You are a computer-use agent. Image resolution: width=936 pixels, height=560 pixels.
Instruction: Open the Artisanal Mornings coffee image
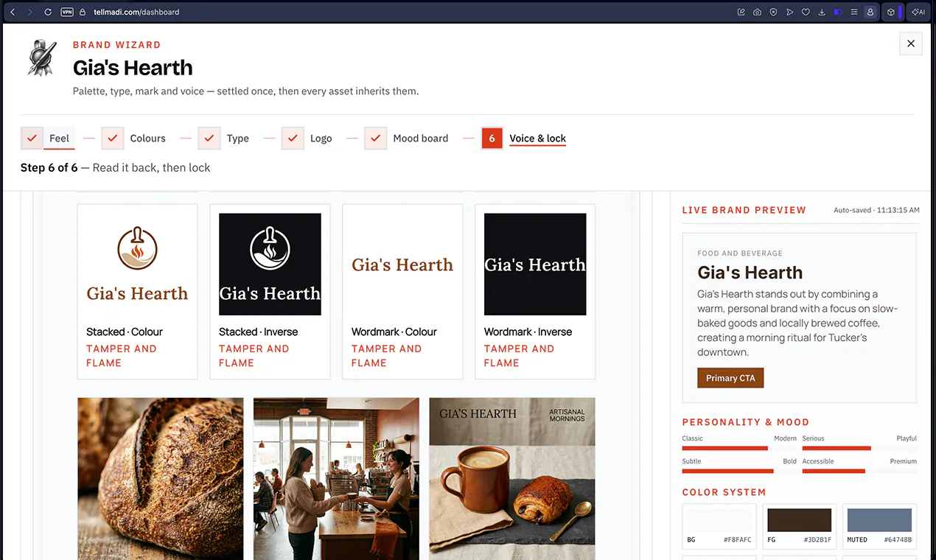tap(512, 479)
